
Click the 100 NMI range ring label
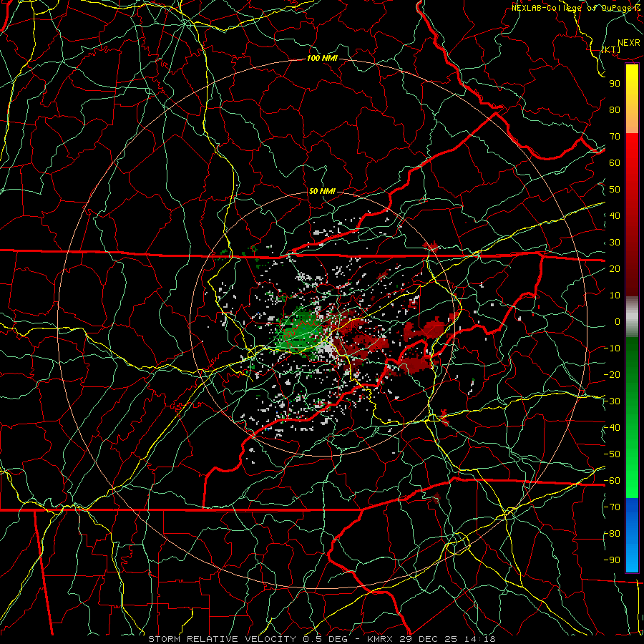point(322,58)
